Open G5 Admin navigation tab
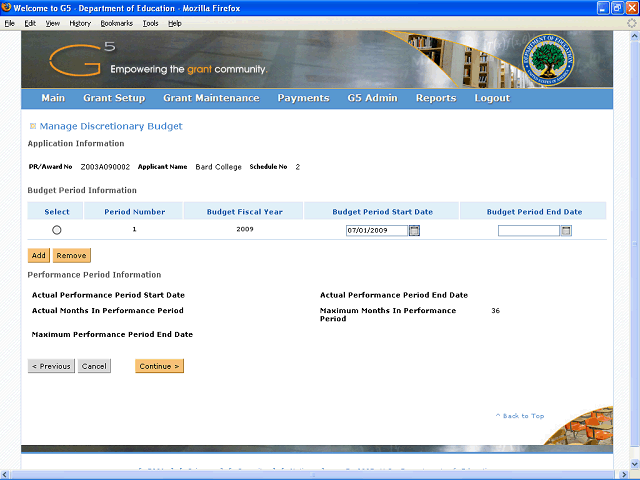This screenshot has width=640, height=480. point(372,98)
